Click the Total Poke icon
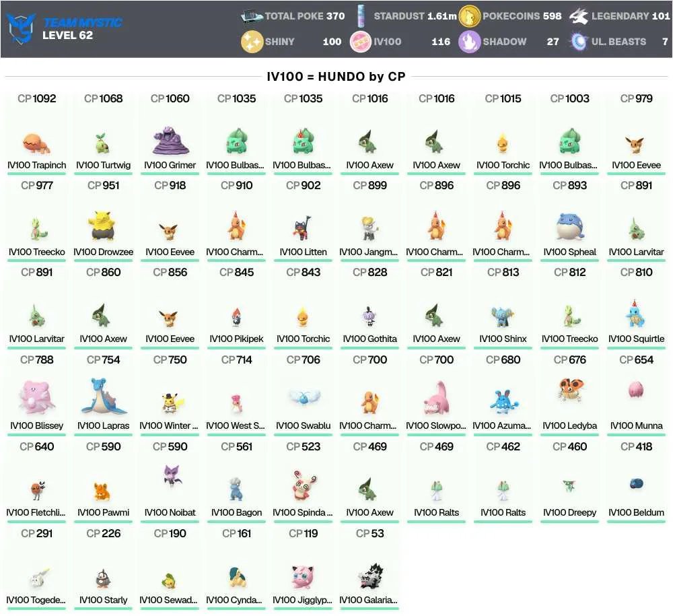This screenshot has height=616, width=673. [x=252, y=16]
